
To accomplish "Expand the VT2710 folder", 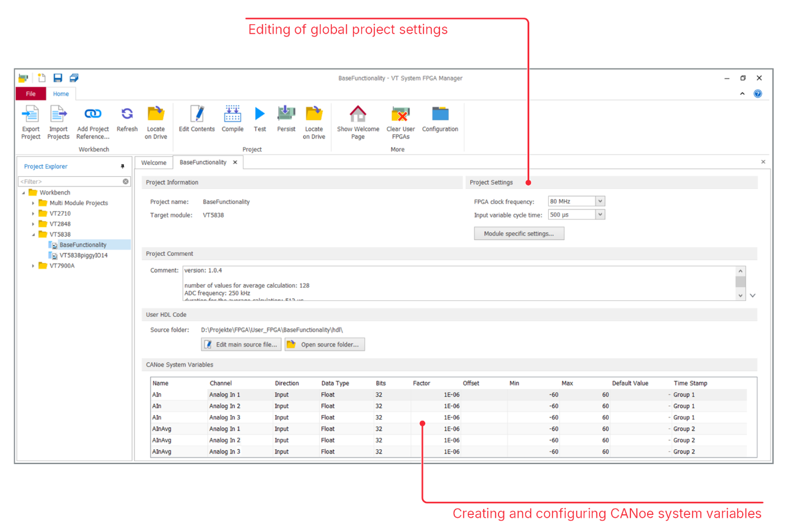I will (x=33, y=213).
